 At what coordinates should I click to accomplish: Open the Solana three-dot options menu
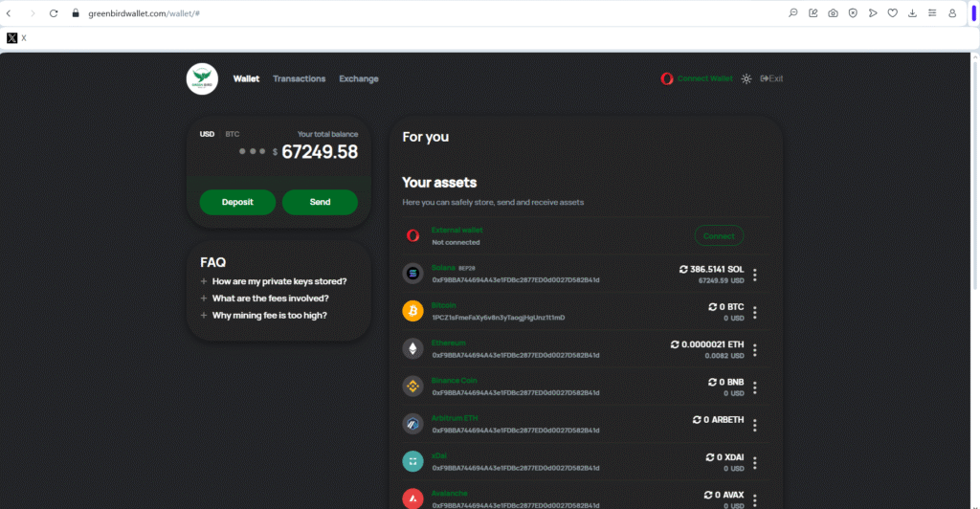[x=755, y=276]
